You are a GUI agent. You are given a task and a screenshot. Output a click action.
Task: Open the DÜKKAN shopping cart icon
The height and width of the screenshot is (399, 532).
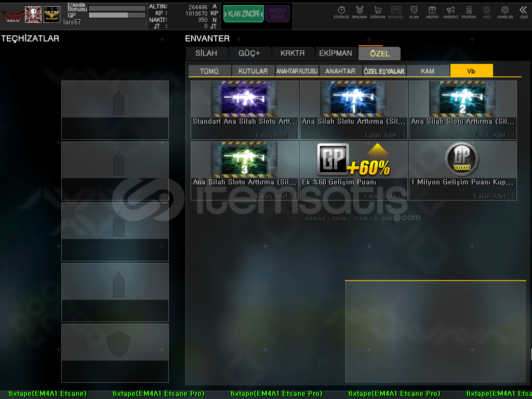378,12
